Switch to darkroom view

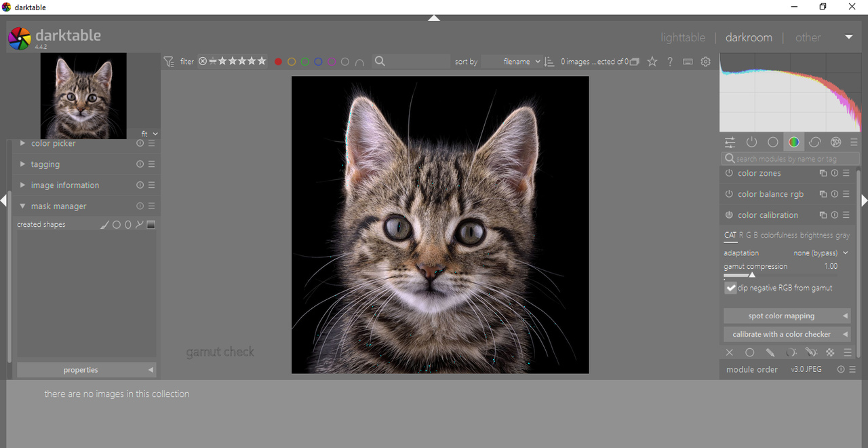pos(749,37)
